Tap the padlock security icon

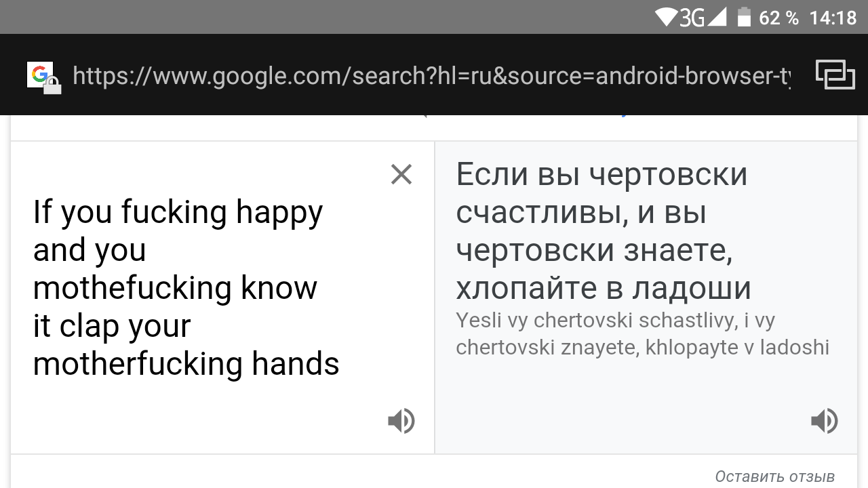pos(53,85)
